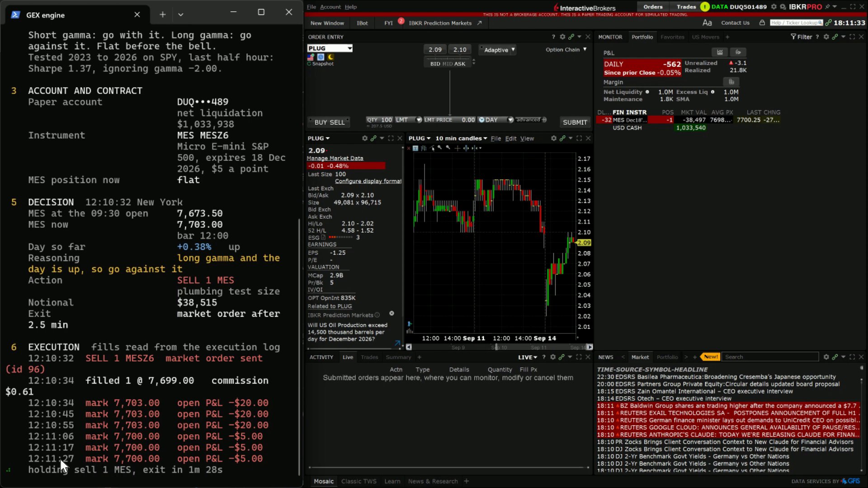Click the Configure display format link
This screenshot has height=488, width=868.
[368, 181]
